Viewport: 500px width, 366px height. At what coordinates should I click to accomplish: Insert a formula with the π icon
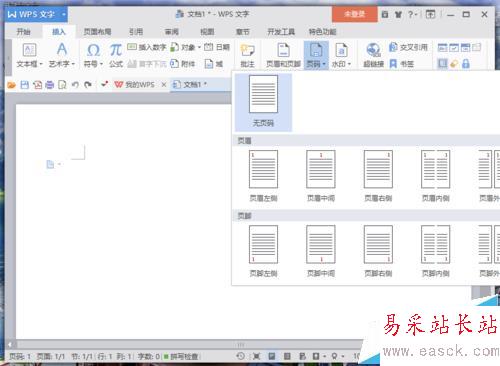tap(116, 50)
